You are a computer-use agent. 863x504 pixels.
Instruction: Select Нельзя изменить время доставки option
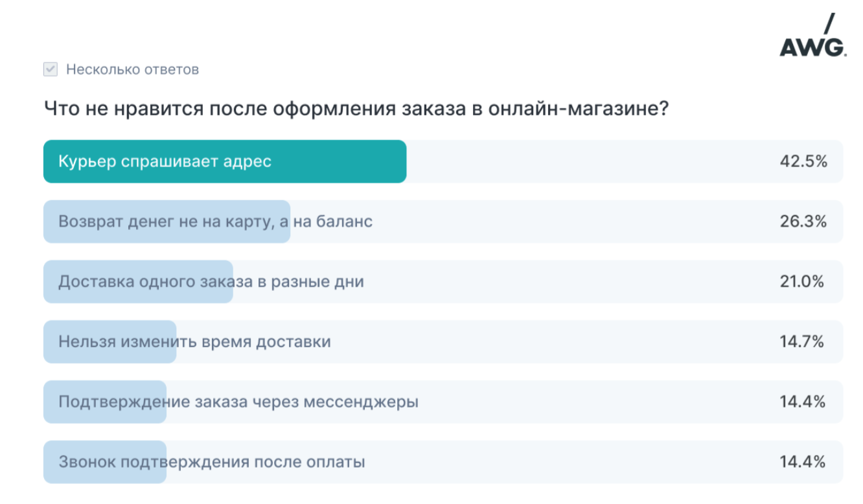(443, 341)
